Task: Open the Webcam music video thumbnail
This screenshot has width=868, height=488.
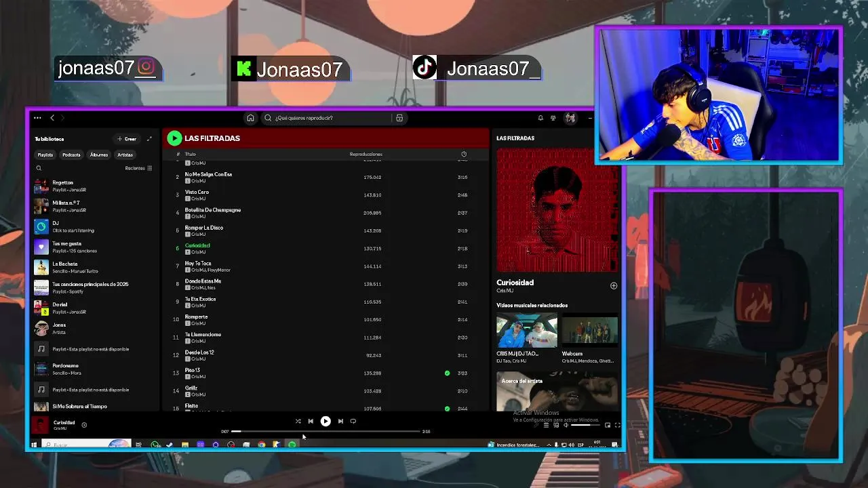Action: click(589, 331)
